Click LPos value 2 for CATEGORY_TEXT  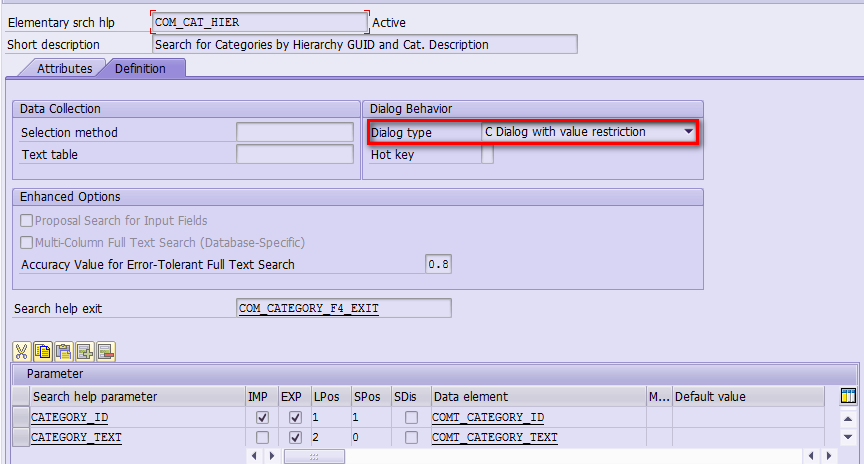[x=331, y=437]
